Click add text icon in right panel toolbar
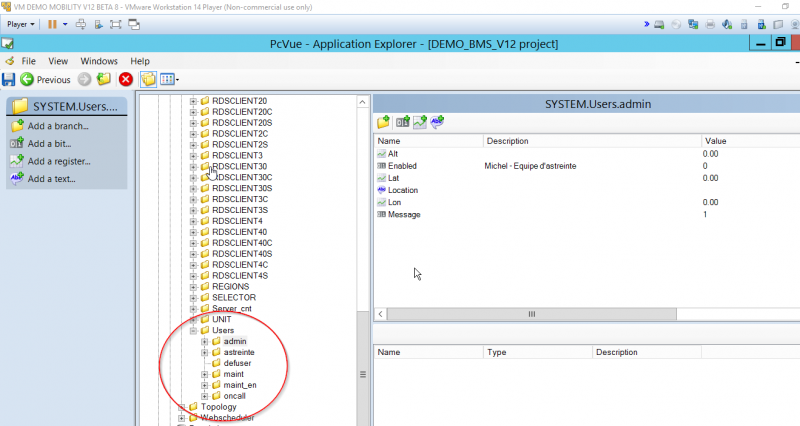 pos(437,121)
